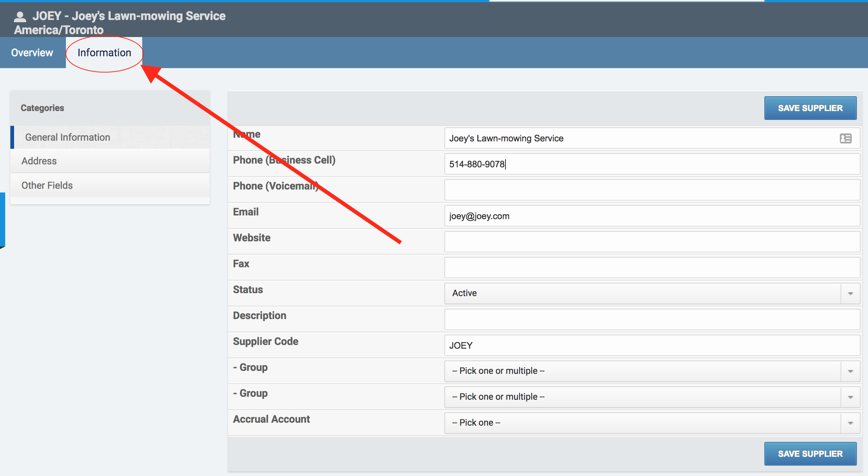Click the empty Fax field
The image size is (868, 476).
[652, 268]
